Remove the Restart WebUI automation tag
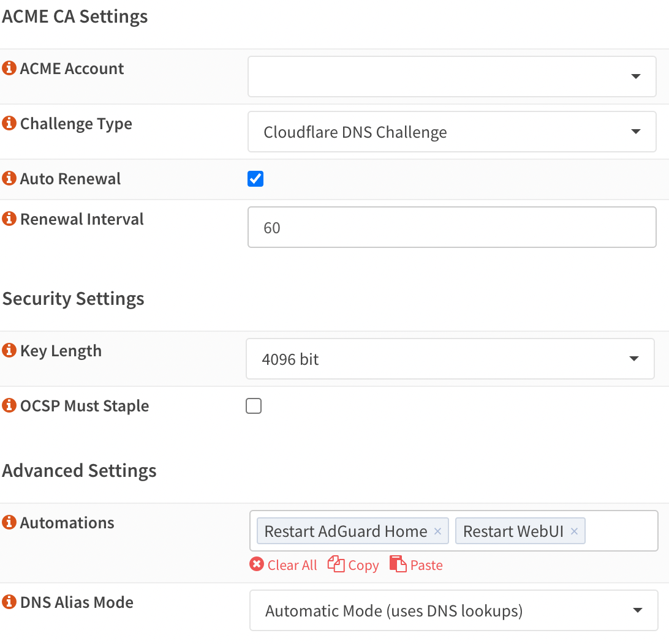 [573, 531]
